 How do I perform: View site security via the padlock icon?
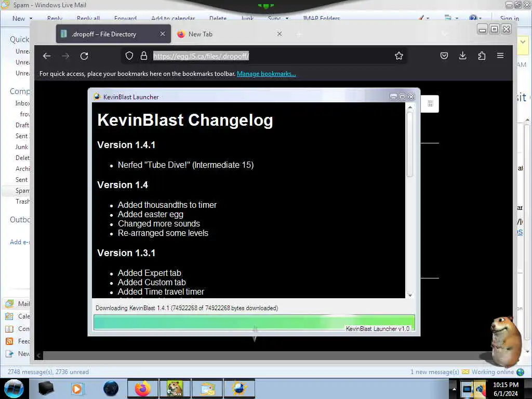click(x=144, y=56)
